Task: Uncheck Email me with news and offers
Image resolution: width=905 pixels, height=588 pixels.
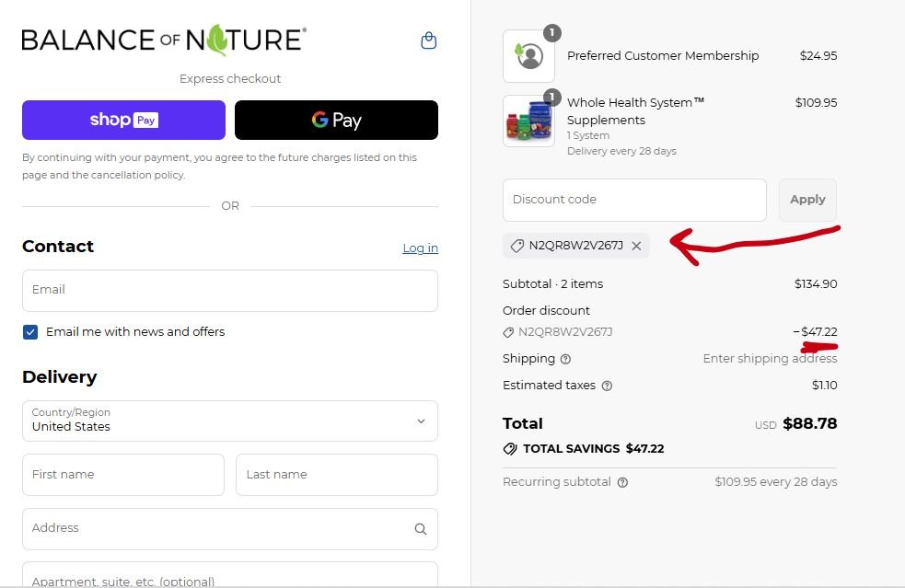Action: click(30, 332)
